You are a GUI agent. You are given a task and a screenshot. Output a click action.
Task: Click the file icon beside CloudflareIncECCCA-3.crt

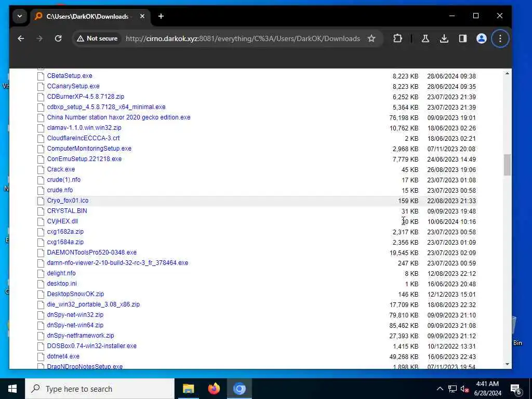(41, 138)
